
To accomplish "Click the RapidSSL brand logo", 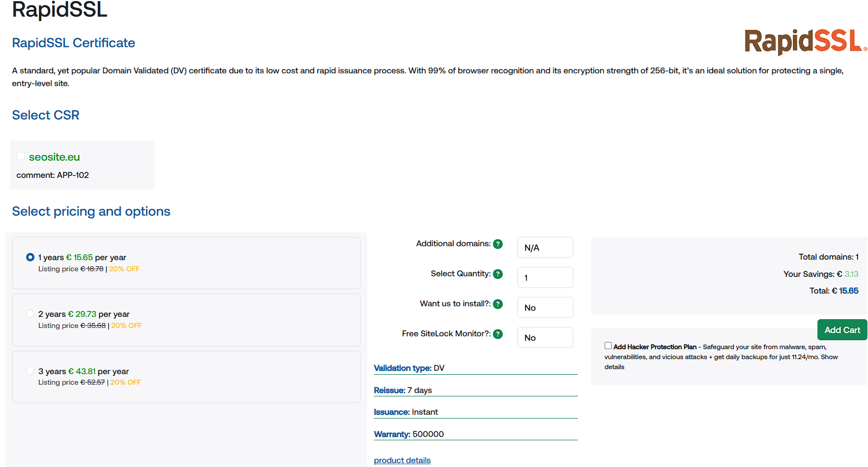I will coord(805,42).
